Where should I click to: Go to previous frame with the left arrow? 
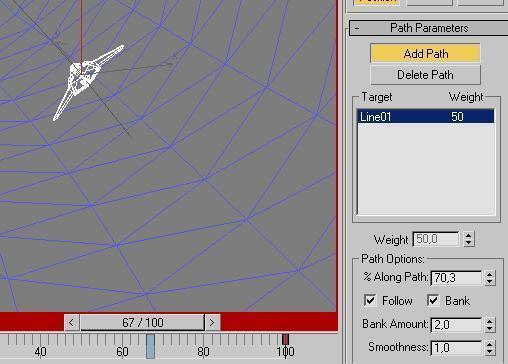coord(71,322)
